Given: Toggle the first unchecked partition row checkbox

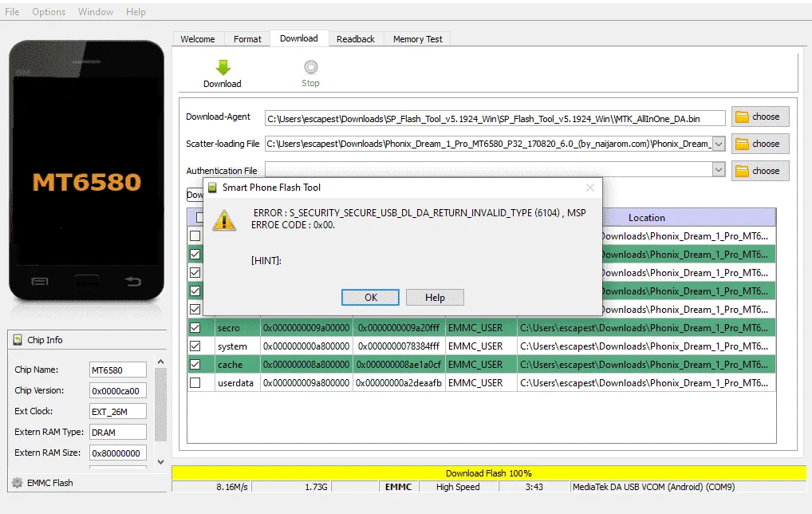Looking at the screenshot, I should tap(195, 235).
